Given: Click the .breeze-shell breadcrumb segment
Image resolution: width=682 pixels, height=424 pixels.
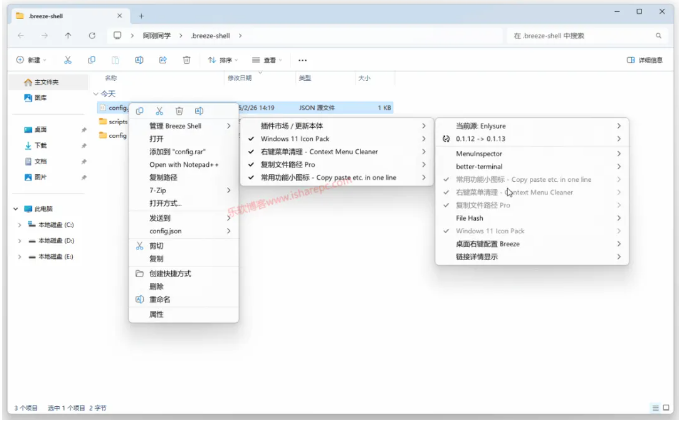Looking at the screenshot, I should [x=211, y=36].
